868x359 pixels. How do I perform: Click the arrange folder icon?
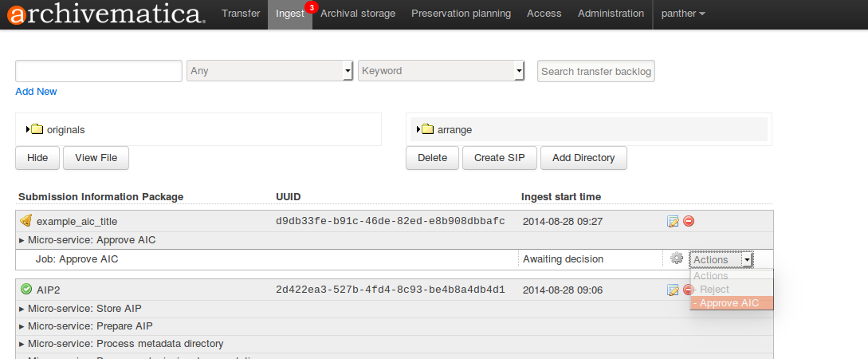tap(427, 129)
